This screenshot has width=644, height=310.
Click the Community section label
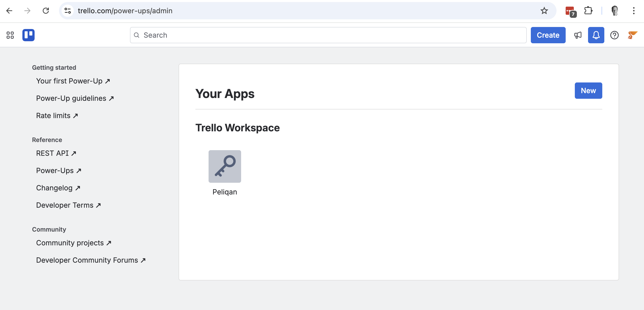[49, 229]
